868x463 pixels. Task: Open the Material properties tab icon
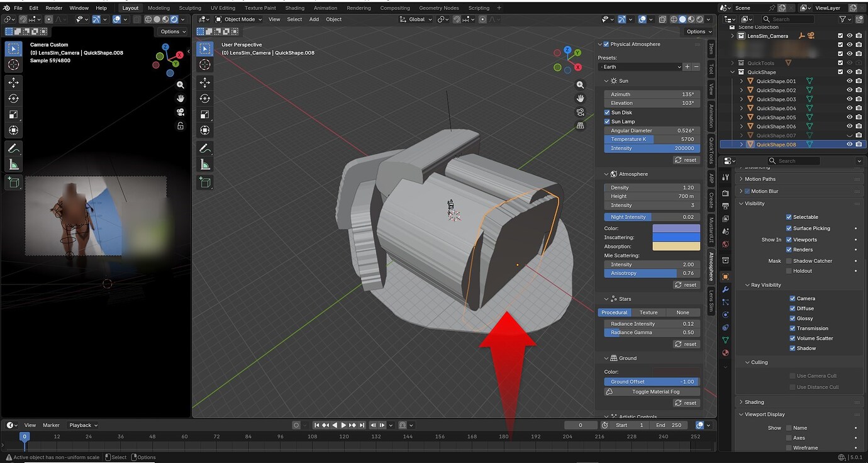[725, 353]
